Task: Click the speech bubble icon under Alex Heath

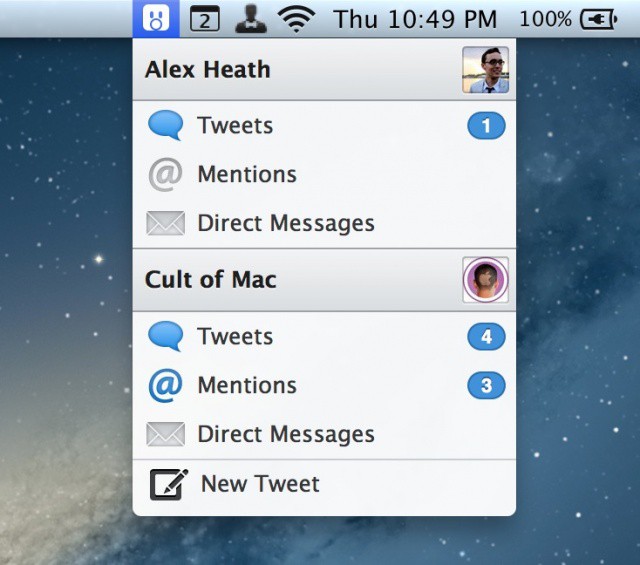Action: pos(165,125)
